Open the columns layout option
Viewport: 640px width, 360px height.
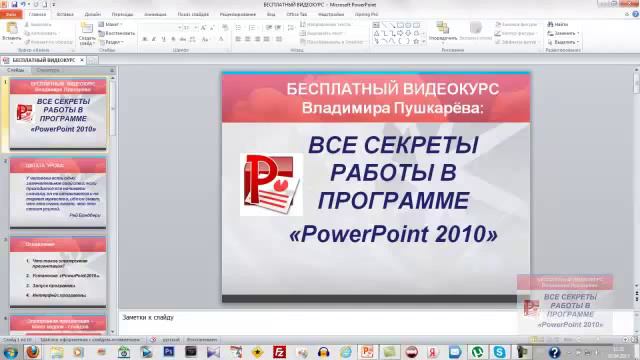tap(279, 39)
